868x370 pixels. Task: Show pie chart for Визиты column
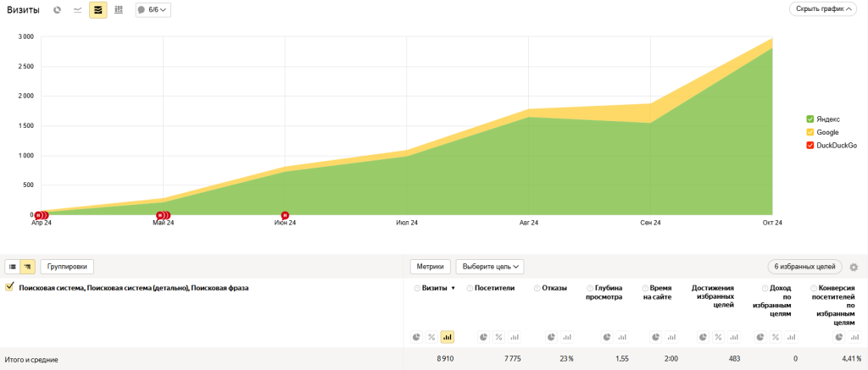pyautogui.click(x=417, y=337)
